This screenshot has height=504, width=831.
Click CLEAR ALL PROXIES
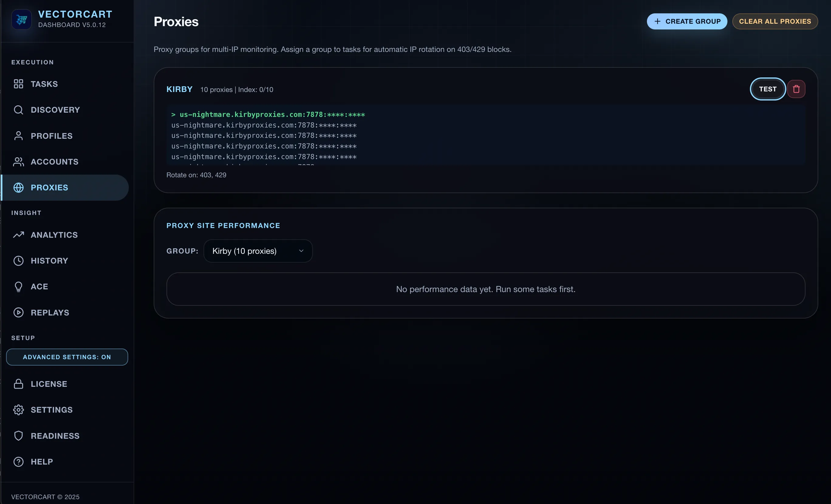tap(775, 21)
